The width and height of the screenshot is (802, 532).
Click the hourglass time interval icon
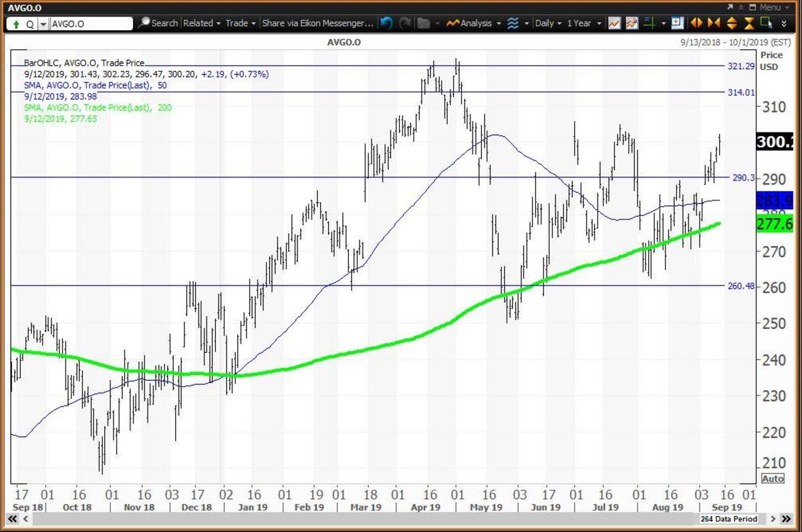pyautogui.click(x=749, y=23)
